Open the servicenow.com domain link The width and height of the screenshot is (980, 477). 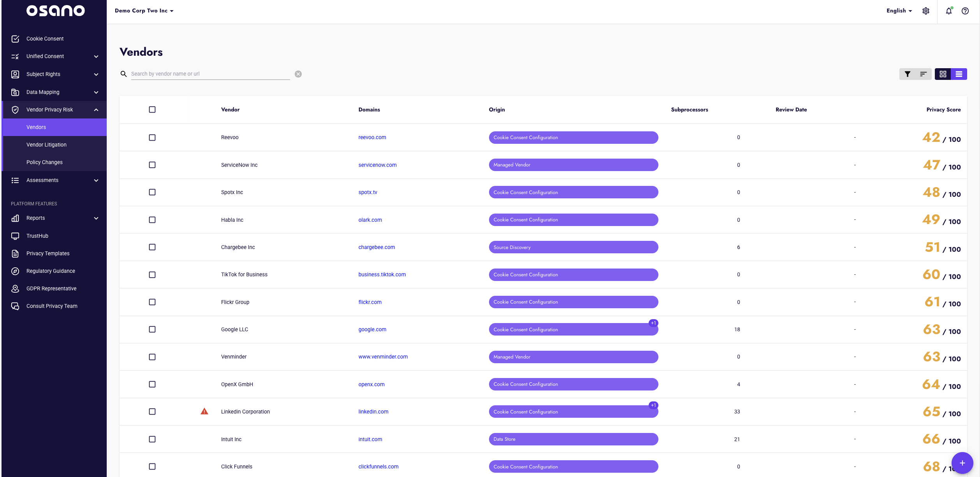click(377, 165)
